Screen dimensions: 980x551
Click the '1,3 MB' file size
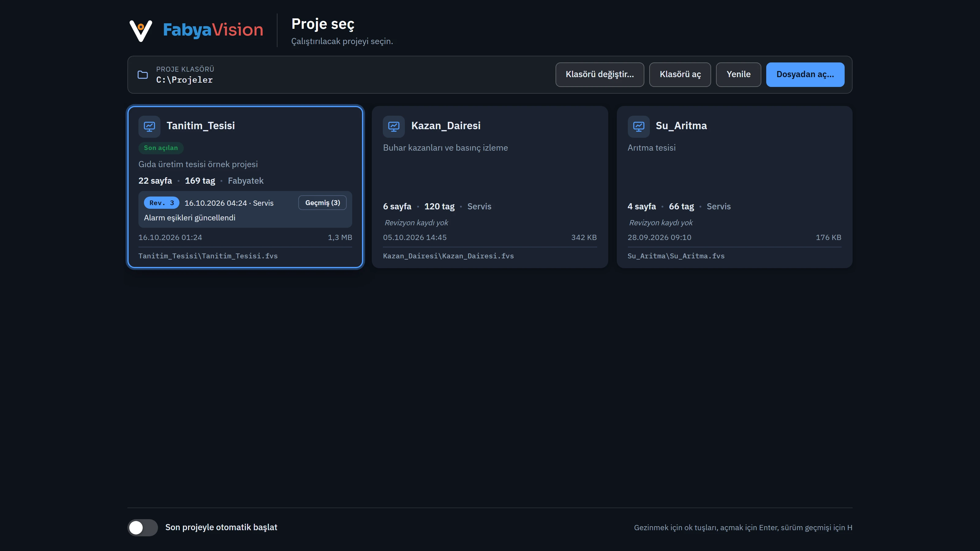[340, 238]
